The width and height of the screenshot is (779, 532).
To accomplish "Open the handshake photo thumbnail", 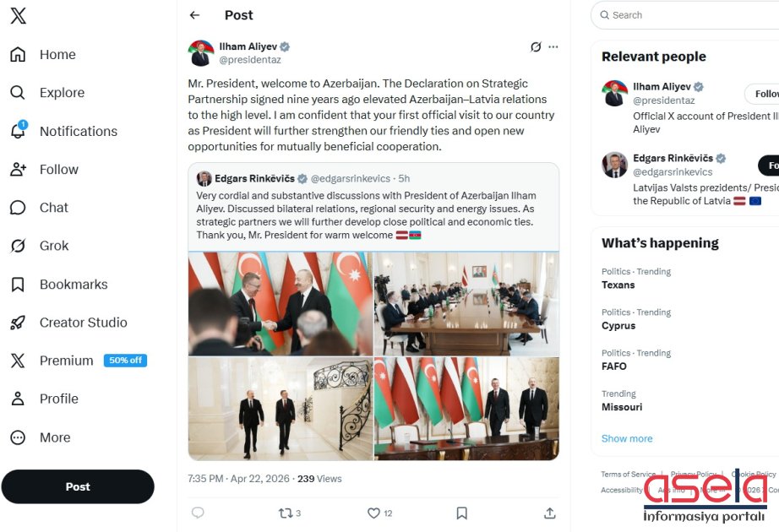I will (281, 303).
